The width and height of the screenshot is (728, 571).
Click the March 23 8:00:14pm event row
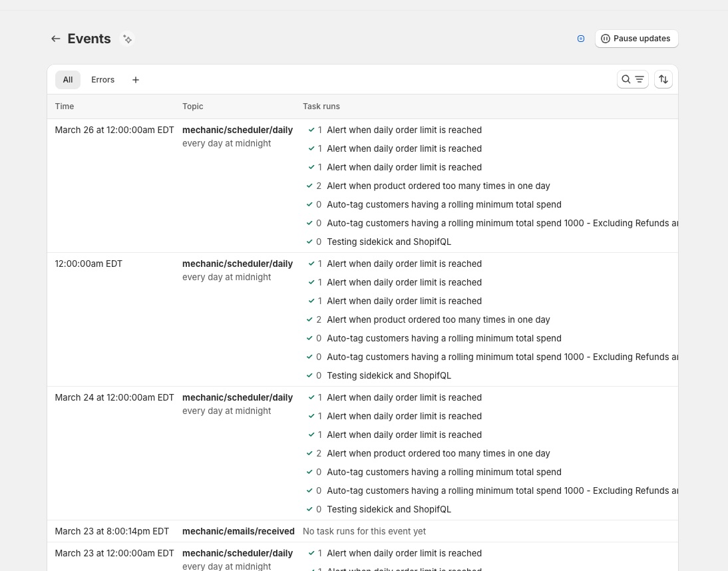point(112,531)
